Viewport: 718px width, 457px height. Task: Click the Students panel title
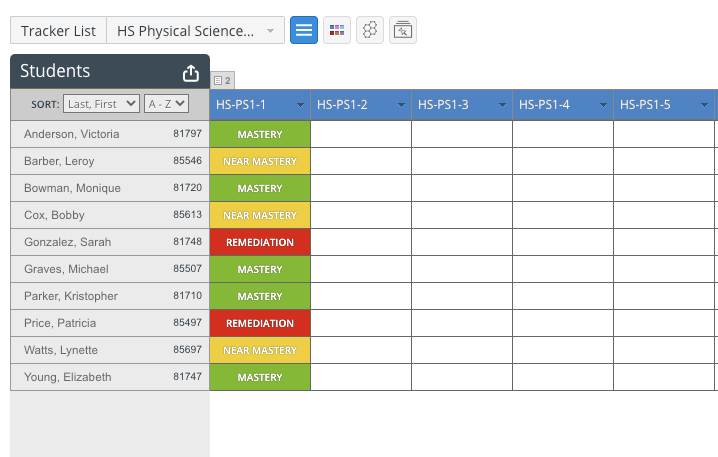55,71
